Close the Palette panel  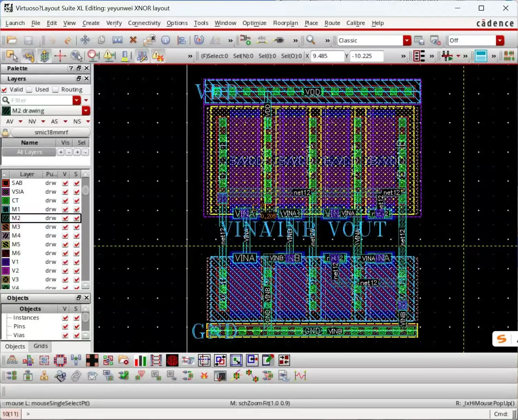click(x=87, y=68)
